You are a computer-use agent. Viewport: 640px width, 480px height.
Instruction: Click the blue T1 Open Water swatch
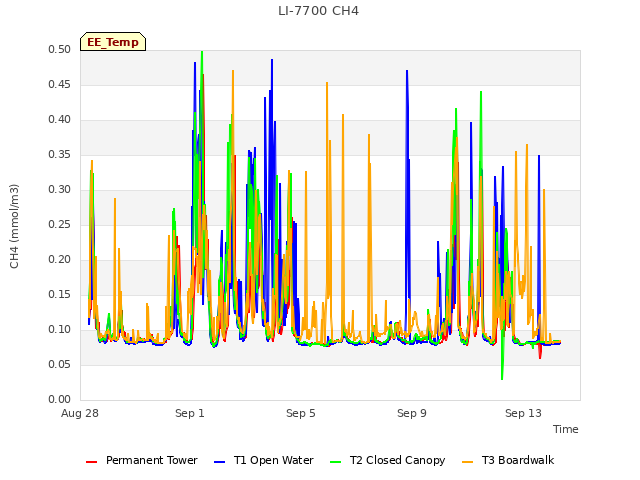point(219,462)
